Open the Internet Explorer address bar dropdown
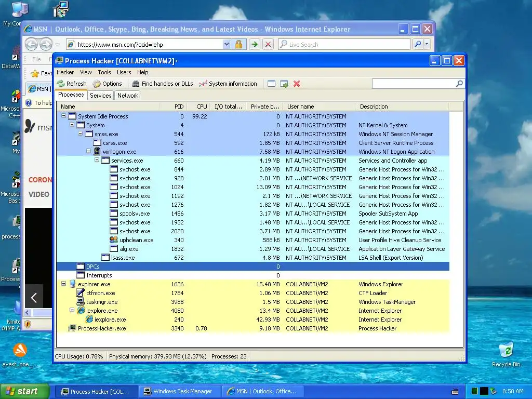The height and width of the screenshot is (399, 532). coord(227,45)
